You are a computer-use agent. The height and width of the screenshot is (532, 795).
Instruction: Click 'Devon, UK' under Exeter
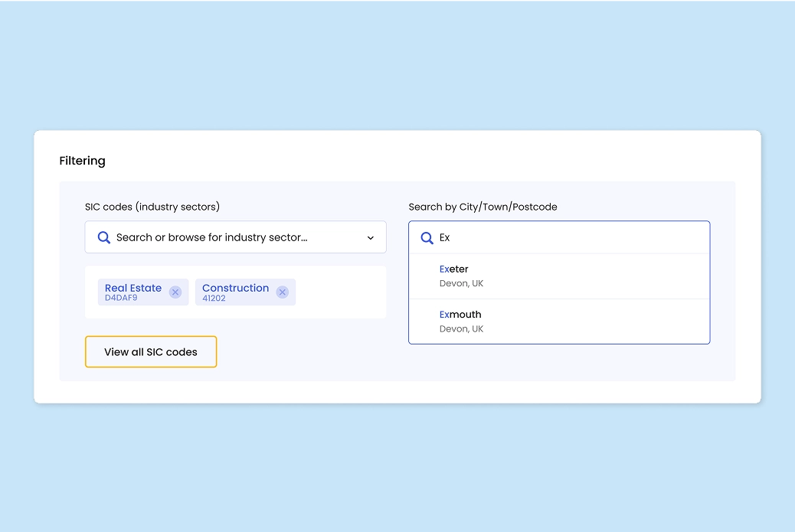(461, 283)
